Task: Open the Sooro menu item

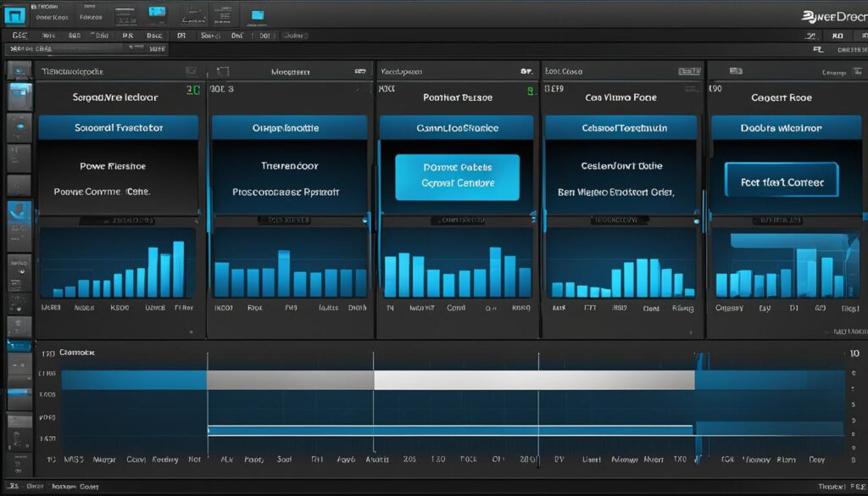Action: (209, 36)
